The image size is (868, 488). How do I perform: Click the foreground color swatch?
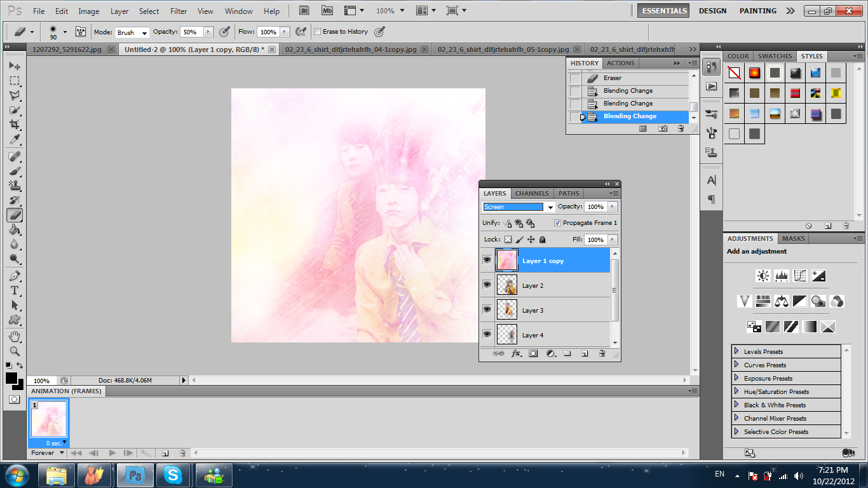click(11, 379)
